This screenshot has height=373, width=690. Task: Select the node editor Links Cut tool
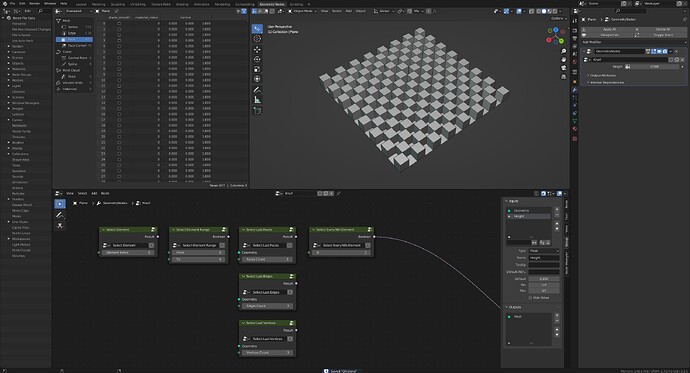tap(60, 226)
